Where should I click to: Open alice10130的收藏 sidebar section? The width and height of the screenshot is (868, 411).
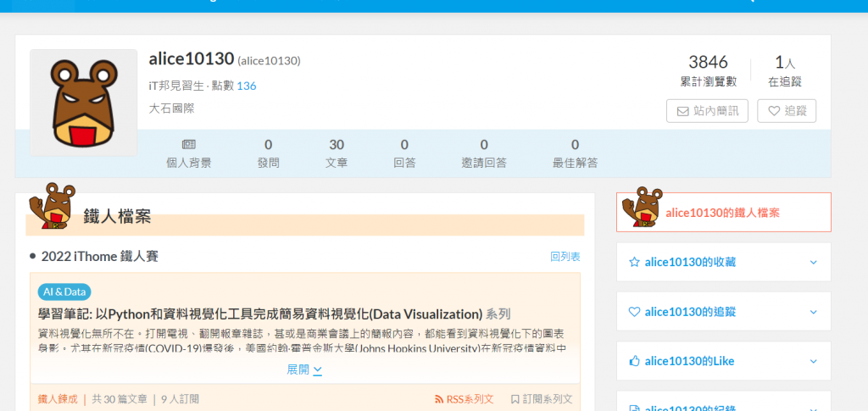tap(724, 262)
